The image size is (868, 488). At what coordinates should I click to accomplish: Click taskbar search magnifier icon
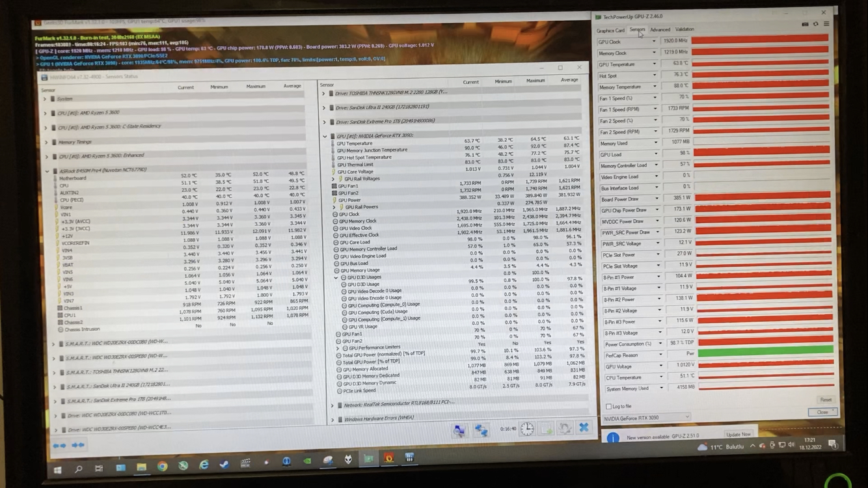pos(78,468)
